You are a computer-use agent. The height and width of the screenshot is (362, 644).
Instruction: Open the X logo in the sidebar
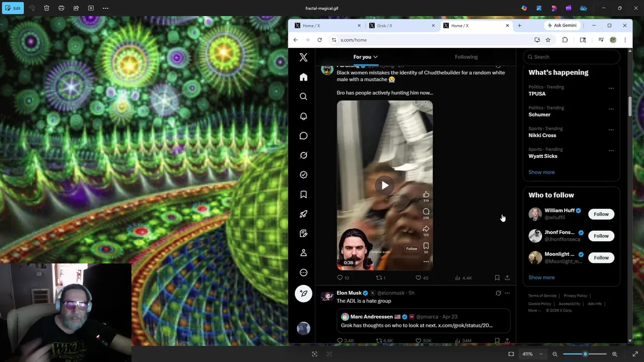coord(303,57)
